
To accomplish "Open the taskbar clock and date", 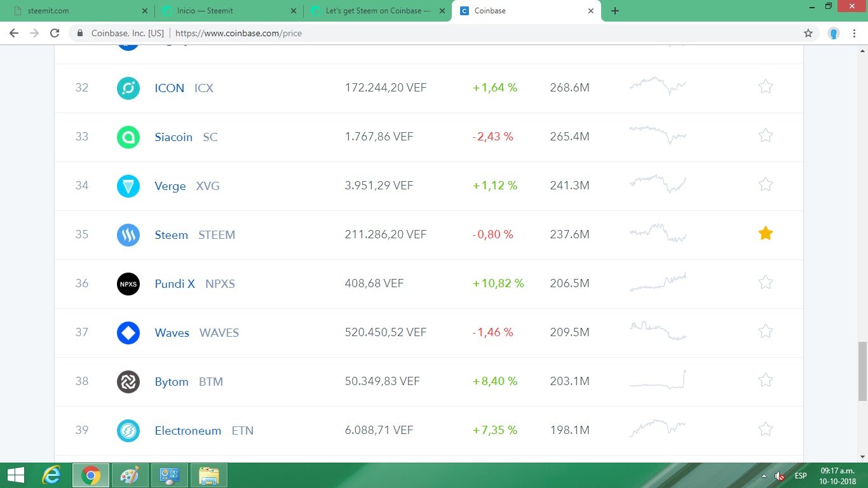I will (x=837, y=476).
